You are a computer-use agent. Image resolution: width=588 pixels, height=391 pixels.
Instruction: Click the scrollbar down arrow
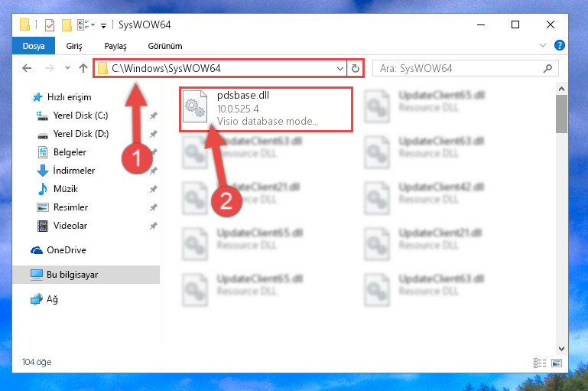(x=561, y=349)
